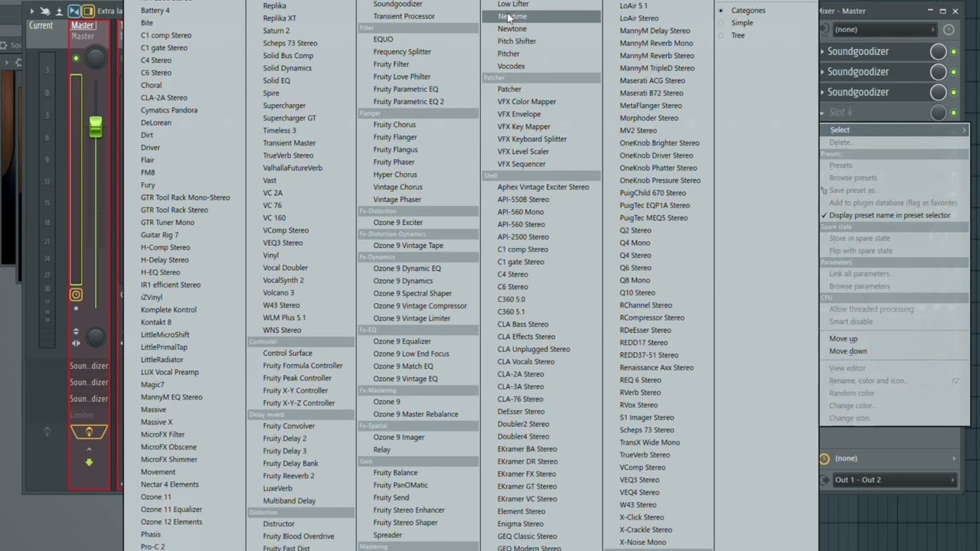Toggle Display preset name in preset selector
The image size is (980, 551).
890,215
